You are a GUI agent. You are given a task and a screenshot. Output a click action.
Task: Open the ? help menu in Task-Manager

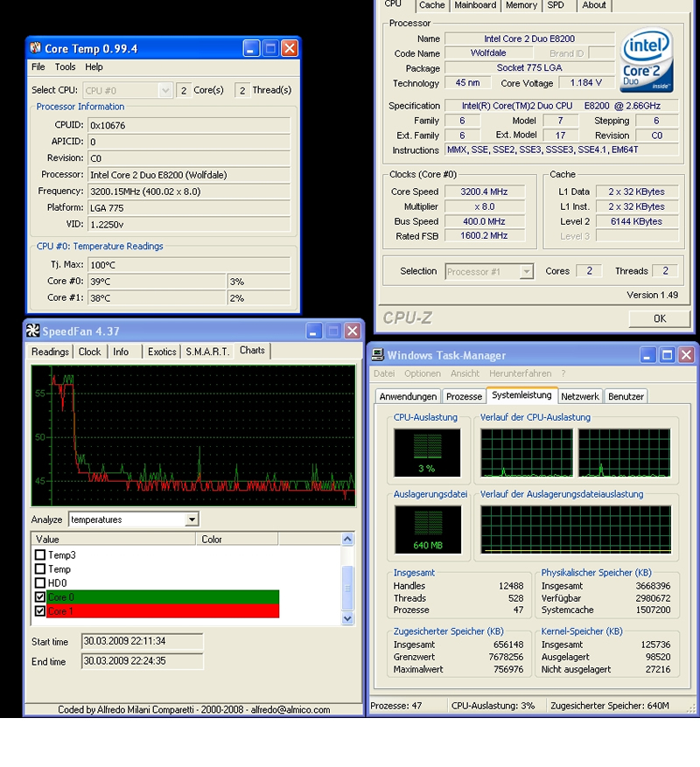(x=563, y=373)
